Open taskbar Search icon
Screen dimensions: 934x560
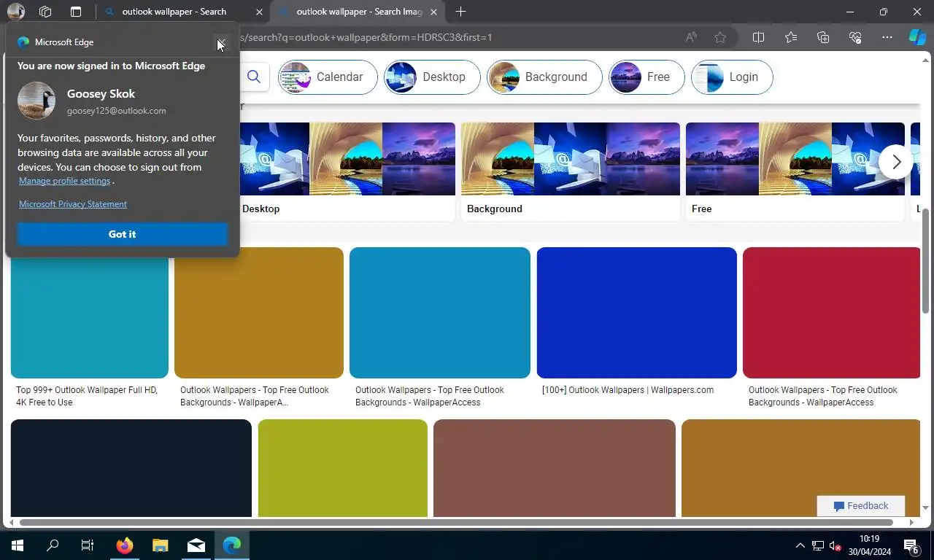[53, 545]
